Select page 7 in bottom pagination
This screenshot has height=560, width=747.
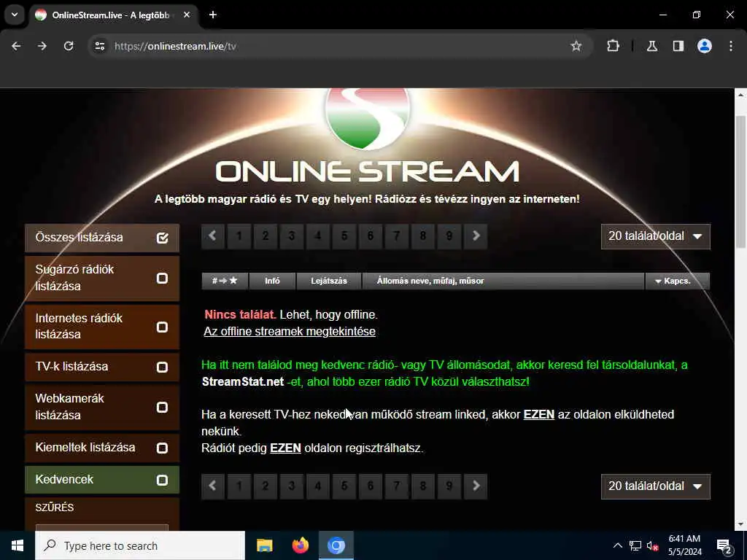[397, 486]
